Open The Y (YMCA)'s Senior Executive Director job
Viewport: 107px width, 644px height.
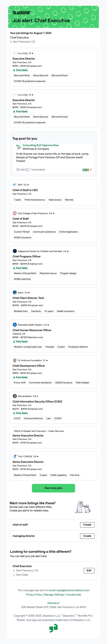pos(28,462)
